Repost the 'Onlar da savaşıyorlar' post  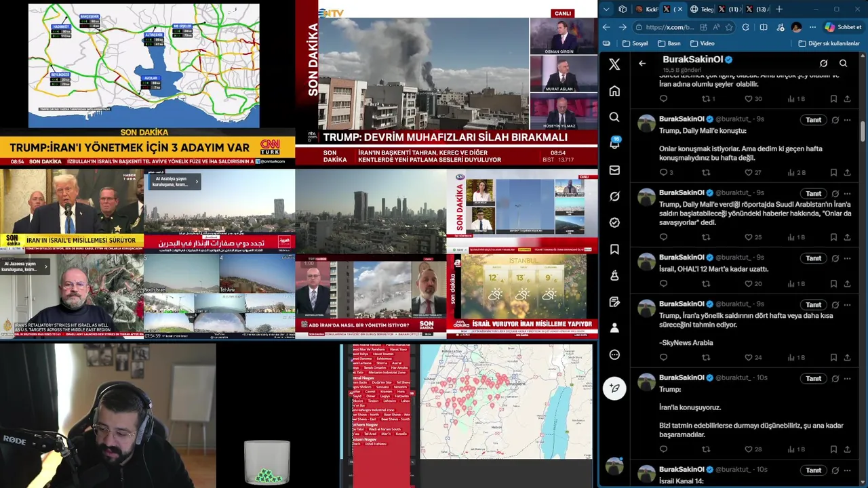[x=706, y=237]
